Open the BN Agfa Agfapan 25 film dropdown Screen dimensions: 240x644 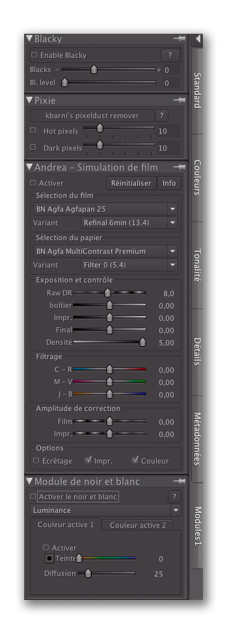coord(105,209)
